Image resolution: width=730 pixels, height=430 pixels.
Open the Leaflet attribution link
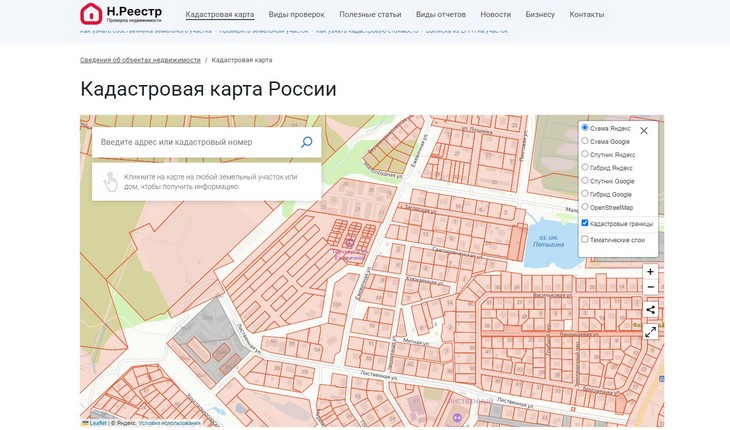pyautogui.click(x=98, y=423)
